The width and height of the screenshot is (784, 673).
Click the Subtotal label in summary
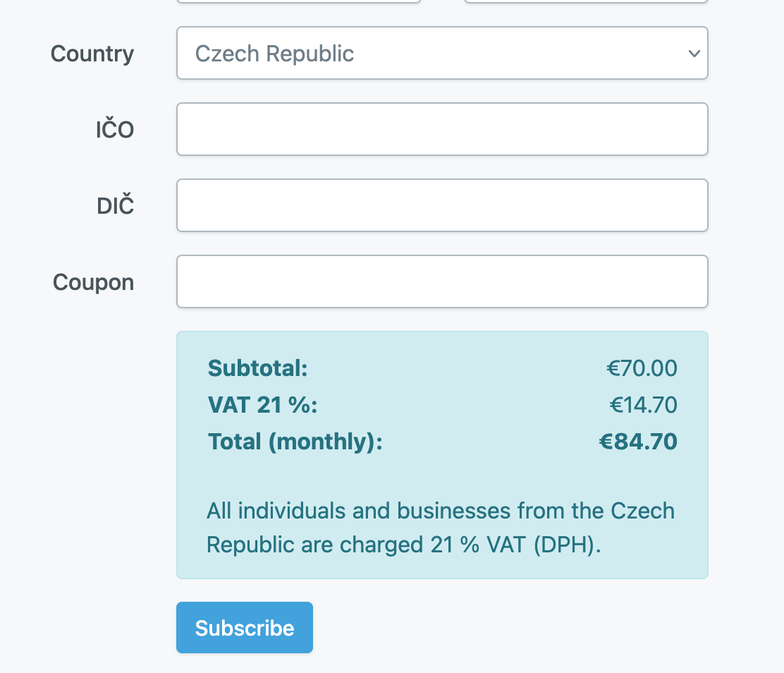click(258, 368)
